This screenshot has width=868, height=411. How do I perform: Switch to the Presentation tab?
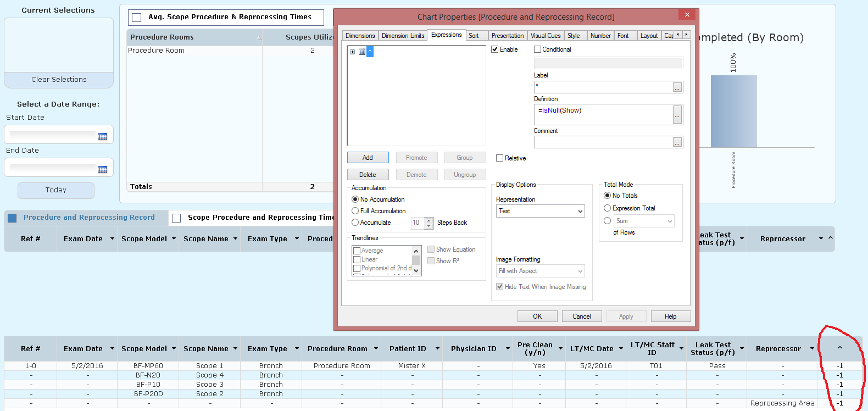pos(508,36)
